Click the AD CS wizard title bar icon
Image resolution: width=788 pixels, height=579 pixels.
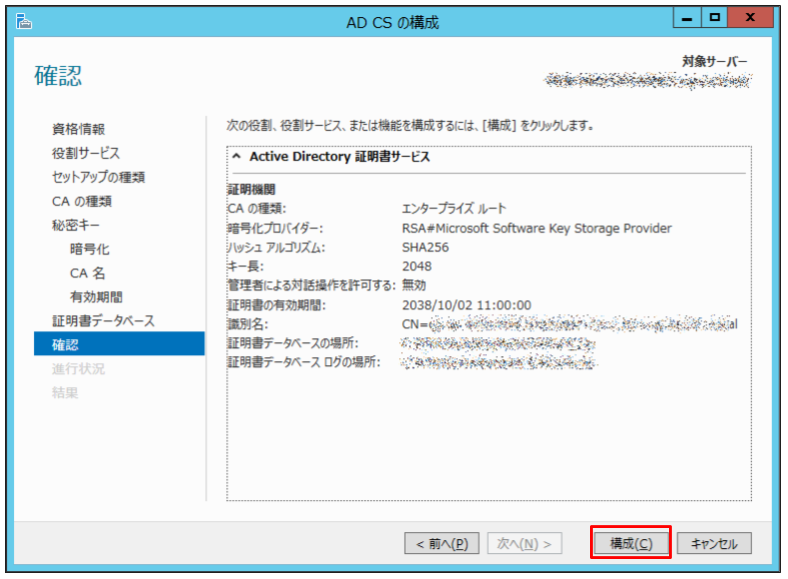24,22
